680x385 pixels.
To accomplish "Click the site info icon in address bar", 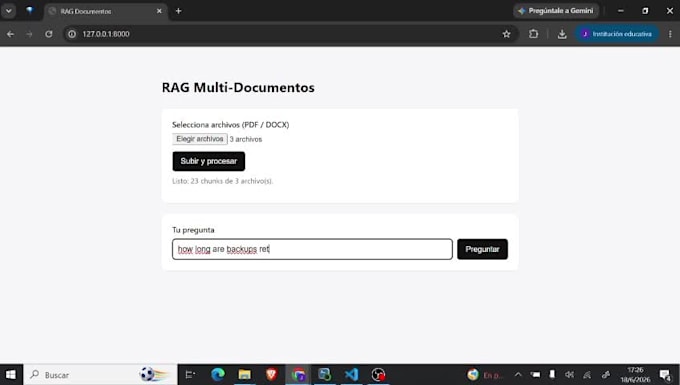I will coord(72,34).
